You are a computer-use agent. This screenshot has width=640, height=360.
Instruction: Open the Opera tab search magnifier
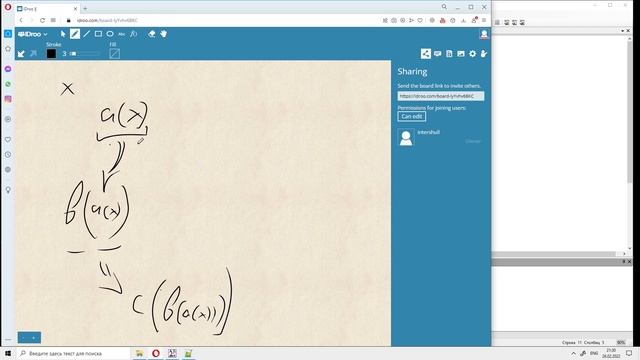(x=444, y=7)
